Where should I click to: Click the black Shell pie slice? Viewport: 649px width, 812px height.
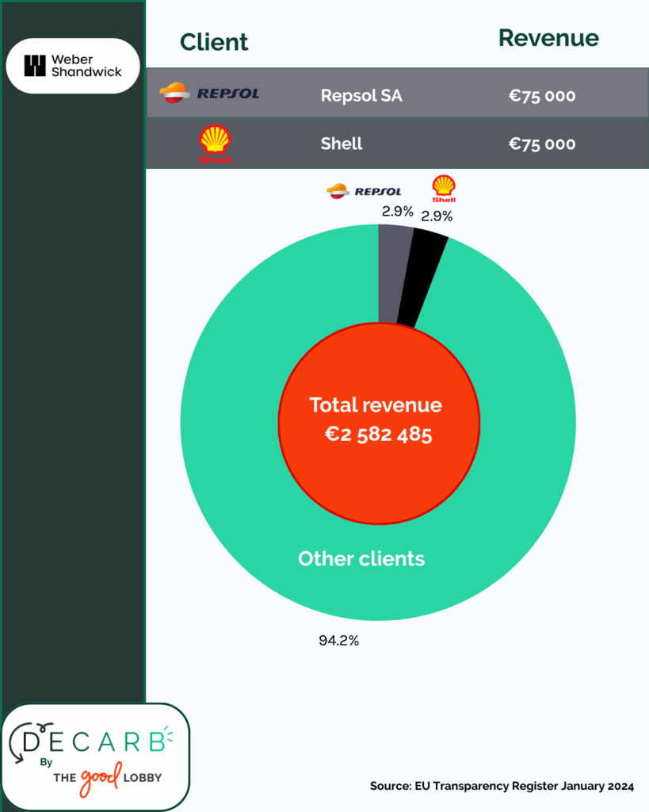point(422,280)
